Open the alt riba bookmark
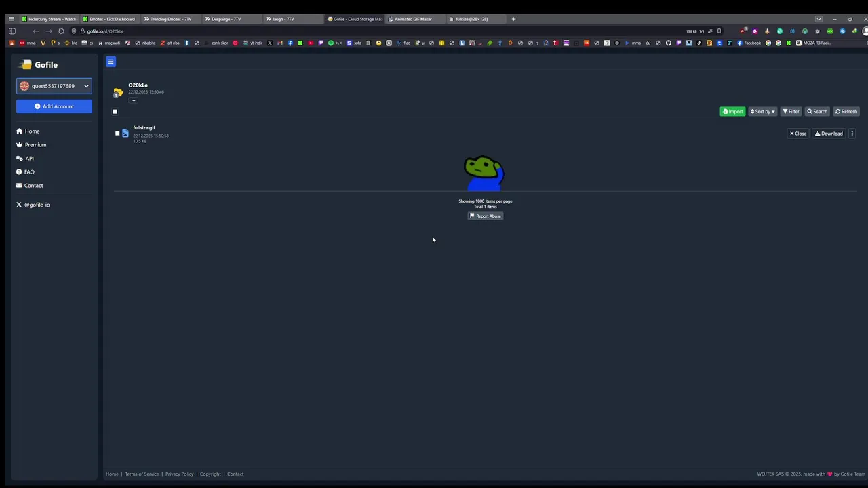868x488 pixels. click(x=170, y=43)
